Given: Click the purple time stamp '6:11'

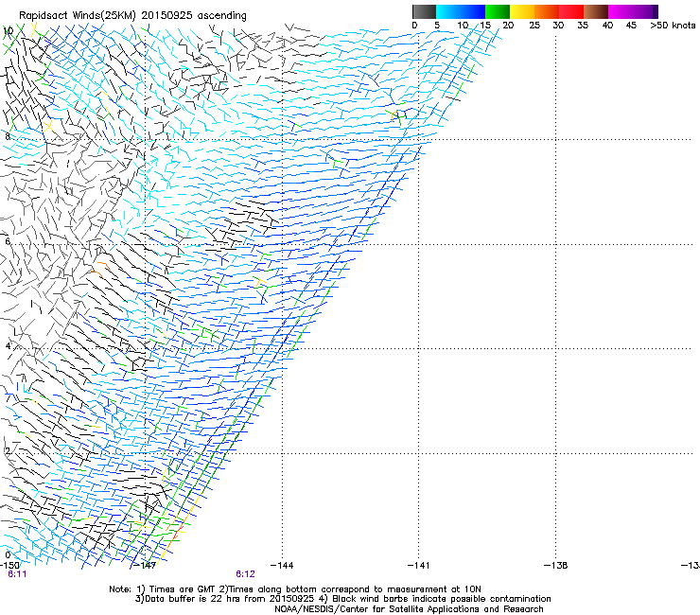Looking at the screenshot, I should (x=17, y=574).
